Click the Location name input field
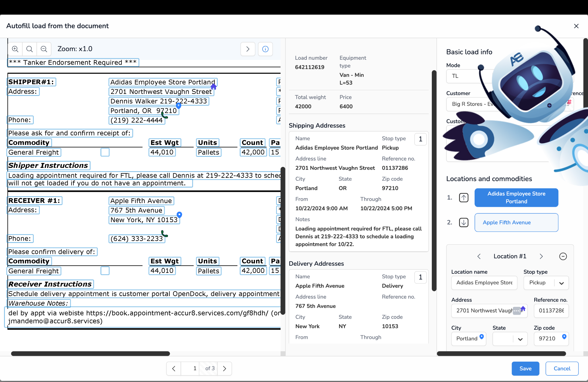 (x=484, y=283)
